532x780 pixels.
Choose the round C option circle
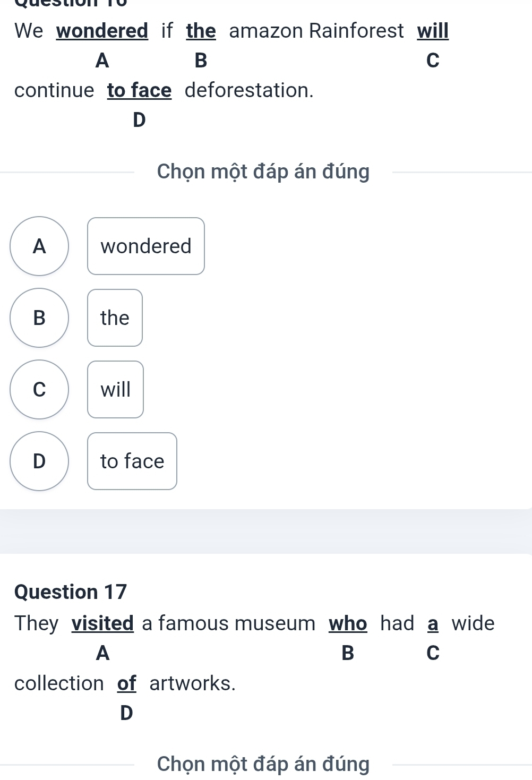39,390
